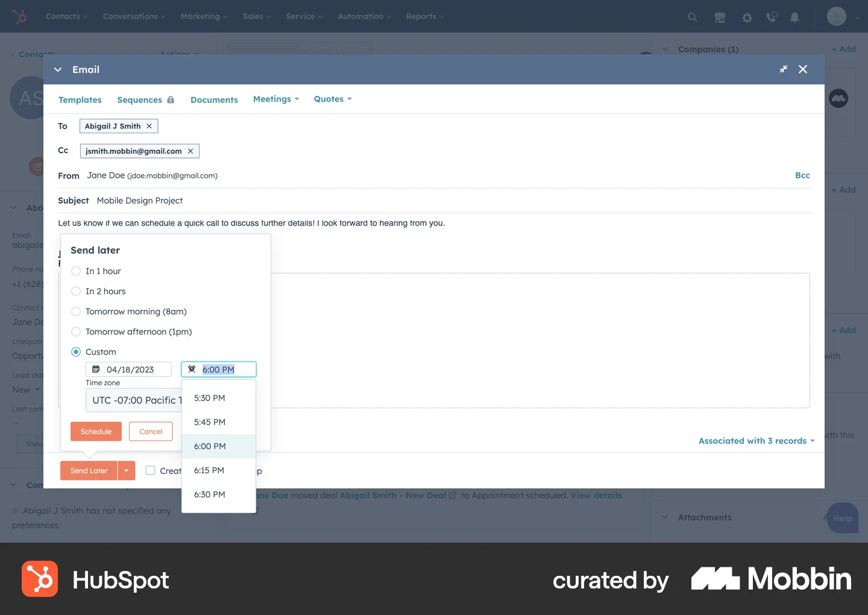Click the HubSpot sprocket logo in navbar
The width and height of the screenshot is (868, 615).
coord(20,16)
